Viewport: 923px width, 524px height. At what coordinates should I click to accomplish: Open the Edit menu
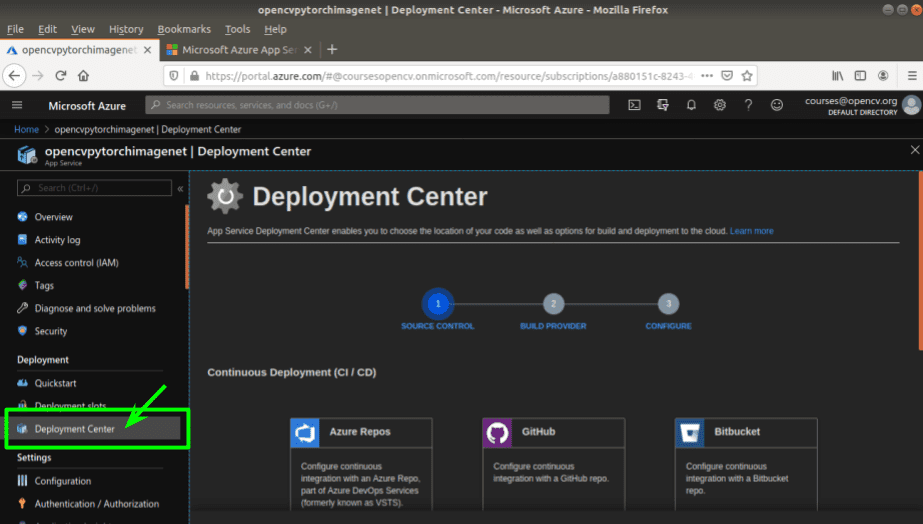[47, 29]
